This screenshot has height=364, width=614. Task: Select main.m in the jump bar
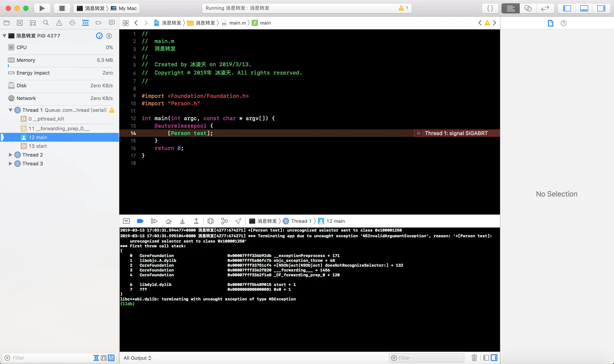point(237,23)
